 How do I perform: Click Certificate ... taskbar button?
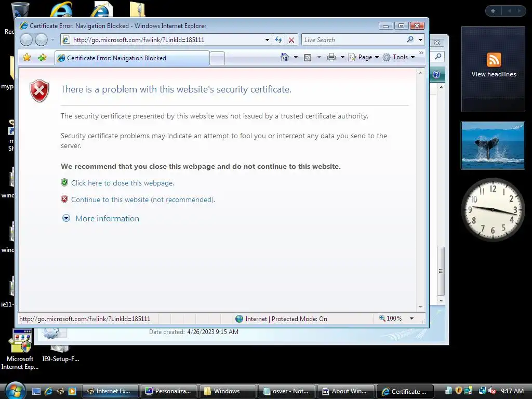tap(405, 391)
